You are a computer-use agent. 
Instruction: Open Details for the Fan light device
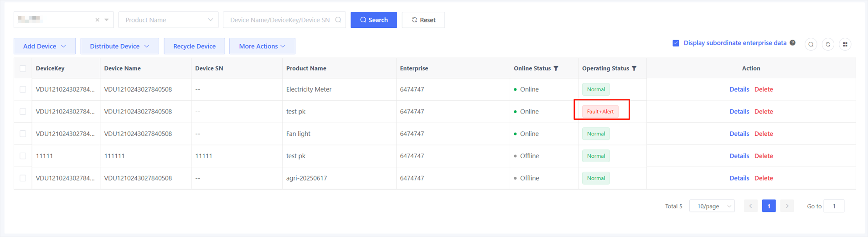[739, 134]
